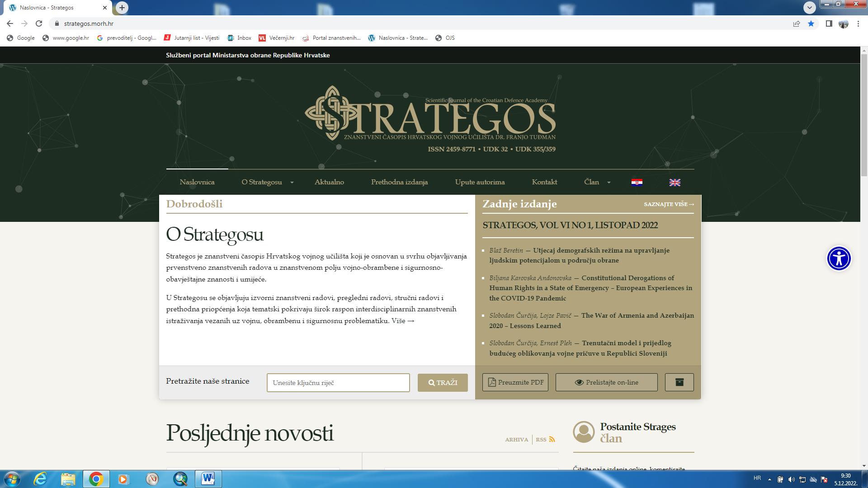This screenshot has height=488, width=868.
Task: Select Naslovnica menu item
Action: point(197,182)
